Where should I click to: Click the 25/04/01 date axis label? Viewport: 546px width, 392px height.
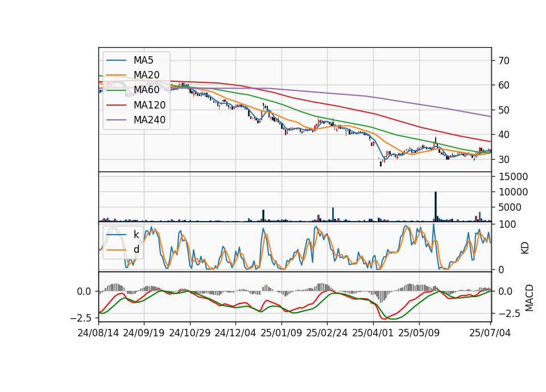click(x=373, y=333)
